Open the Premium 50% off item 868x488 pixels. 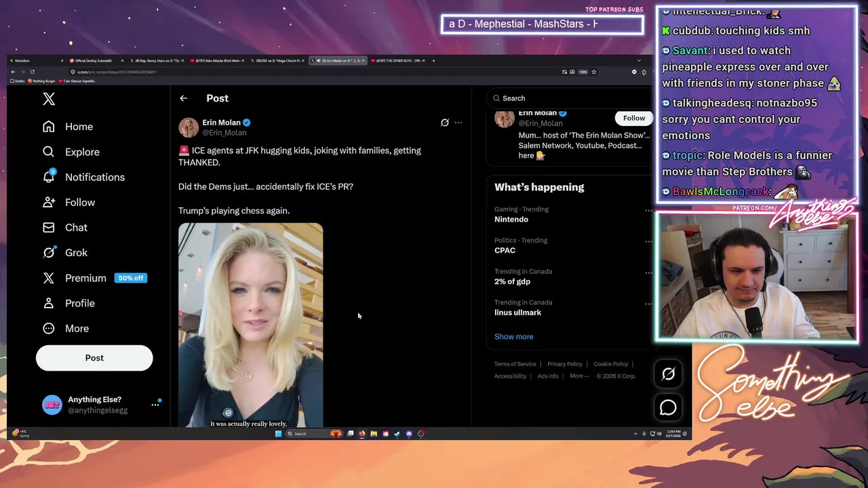tap(94, 278)
